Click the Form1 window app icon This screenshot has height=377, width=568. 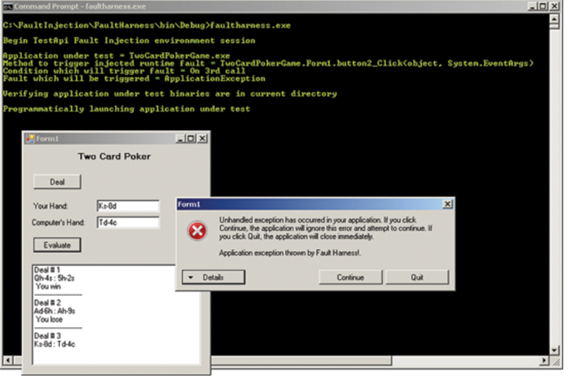pyautogui.click(x=30, y=139)
